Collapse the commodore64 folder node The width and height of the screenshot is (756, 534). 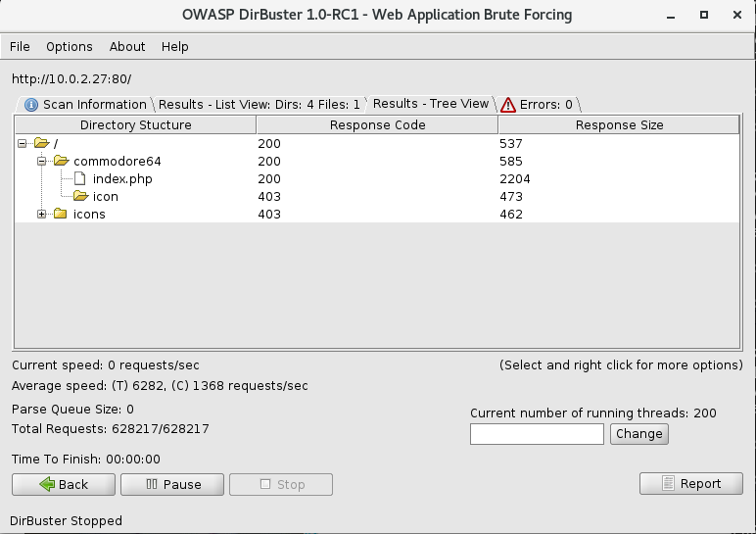pyautogui.click(x=42, y=161)
